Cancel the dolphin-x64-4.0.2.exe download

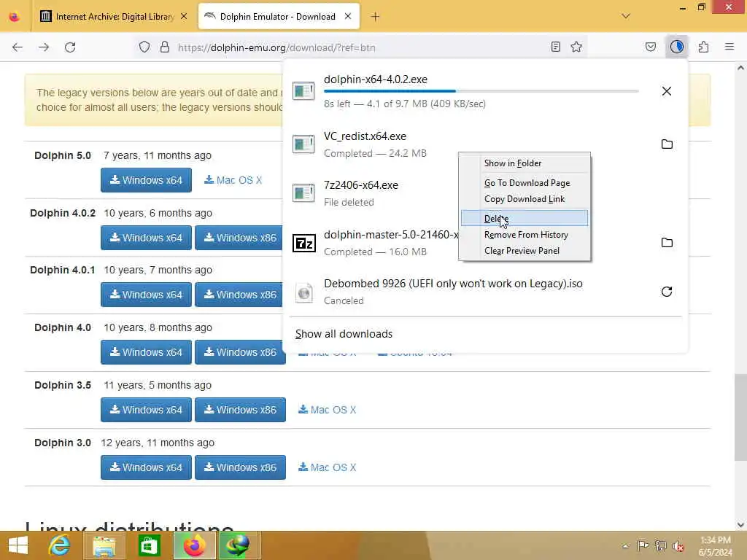coord(667,91)
